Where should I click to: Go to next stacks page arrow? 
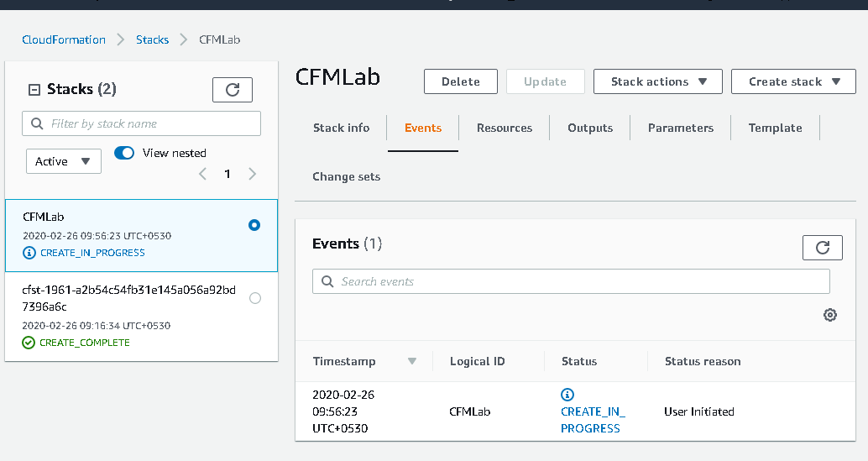click(253, 174)
